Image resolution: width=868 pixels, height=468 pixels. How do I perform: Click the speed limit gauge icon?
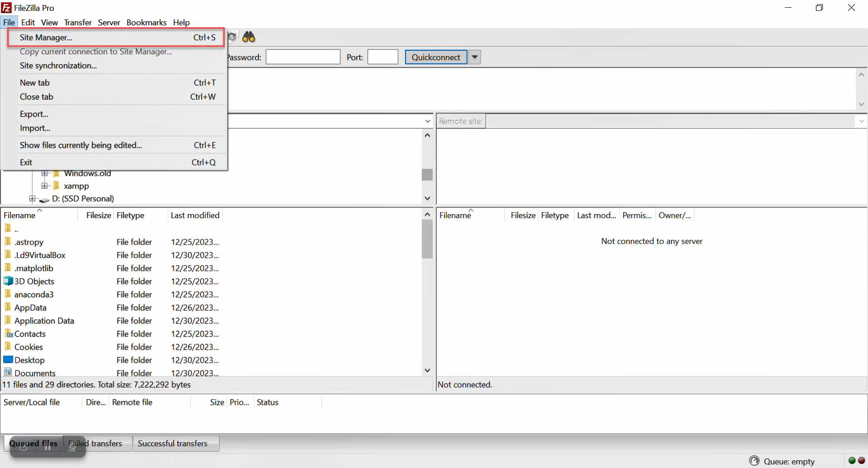click(x=754, y=461)
